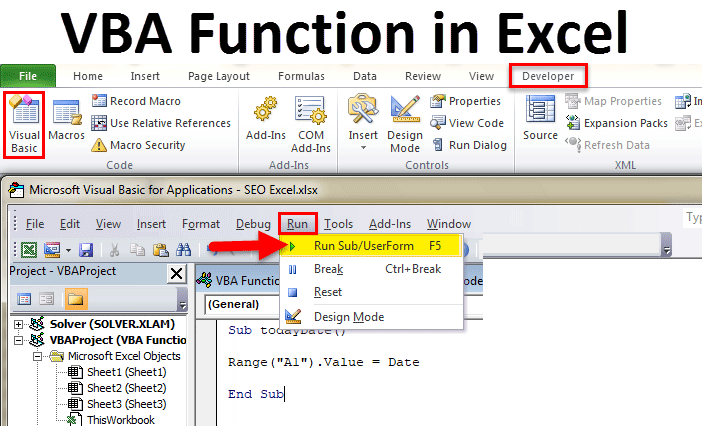
Task: Open the Visual Basic editor from ribbon
Action: coord(23,123)
